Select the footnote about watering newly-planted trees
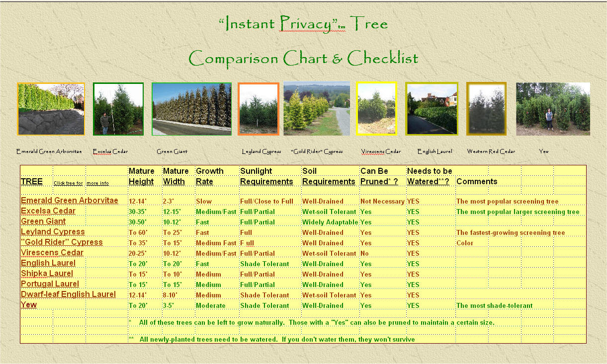The width and height of the screenshot is (607, 364). (272, 340)
